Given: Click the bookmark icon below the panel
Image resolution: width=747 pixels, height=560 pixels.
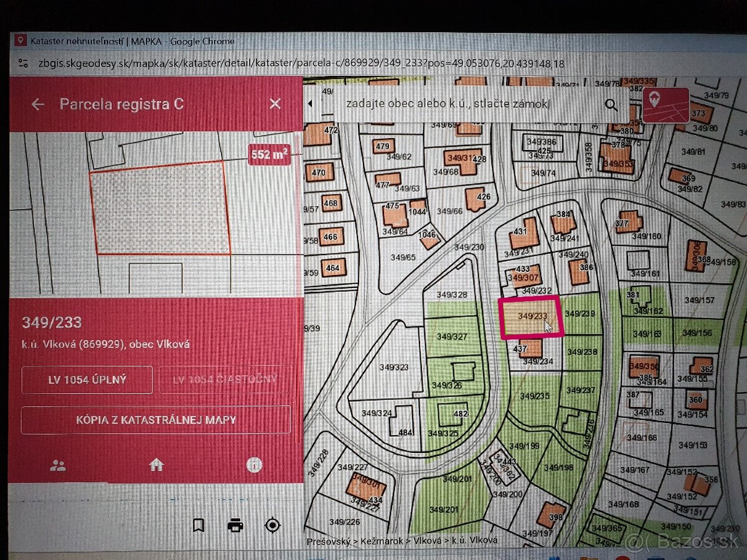Looking at the screenshot, I should [198, 526].
